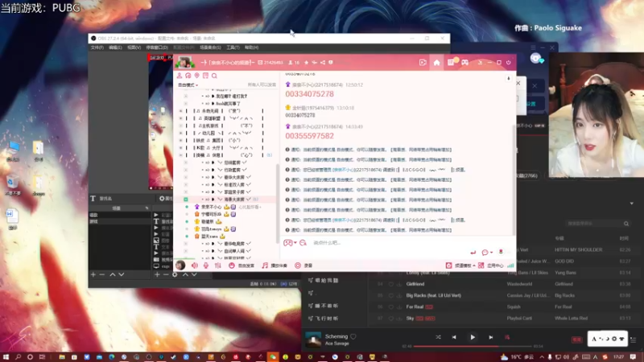
Task: Click the favorite star icon in YY title bar
Action: pyautogui.click(x=307, y=63)
